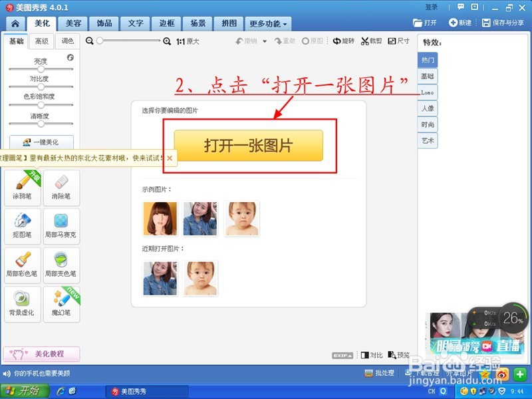This screenshot has height=399, width=532.
Task: Click the 旋转 rotate icon
Action: coord(343,41)
